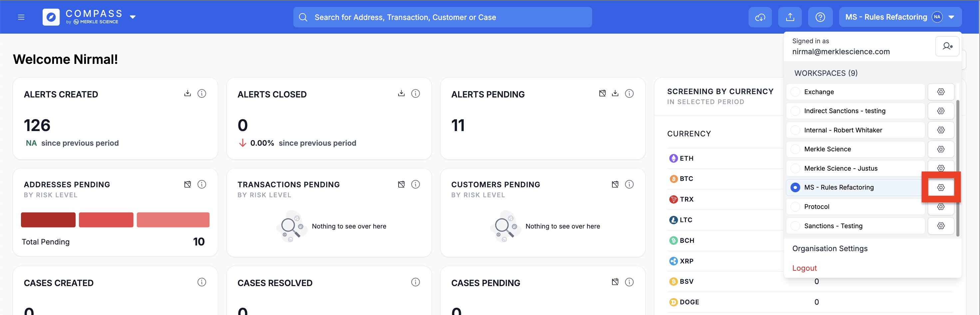Viewport: 980px width, 315px height.
Task: Click the dark red risk level bar
Action: [48, 220]
